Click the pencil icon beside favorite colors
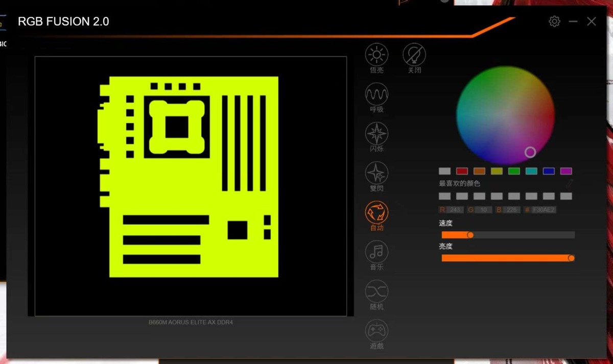Screen dimensions: 613x364 569,183
